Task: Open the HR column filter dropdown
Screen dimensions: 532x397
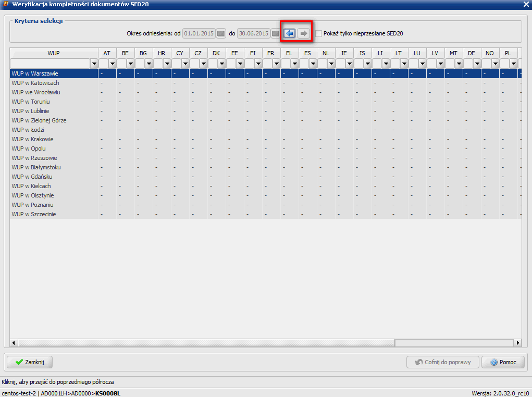Action: (x=167, y=64)
